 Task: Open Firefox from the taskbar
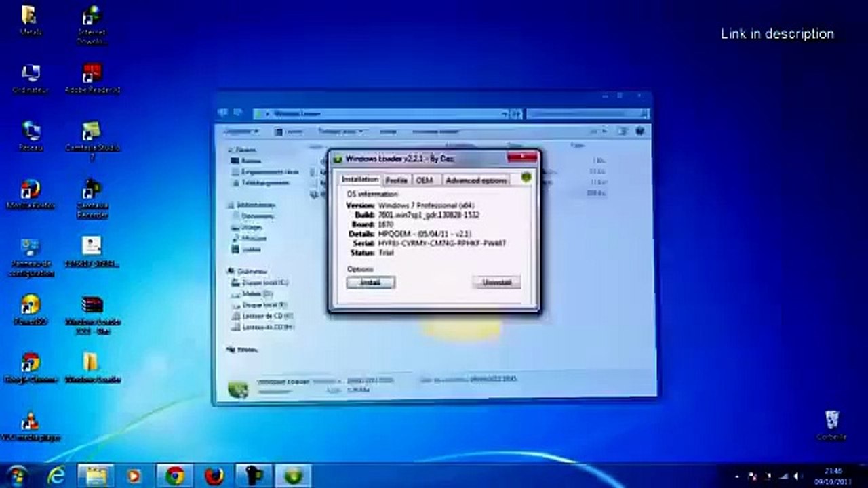coord(214,476)
